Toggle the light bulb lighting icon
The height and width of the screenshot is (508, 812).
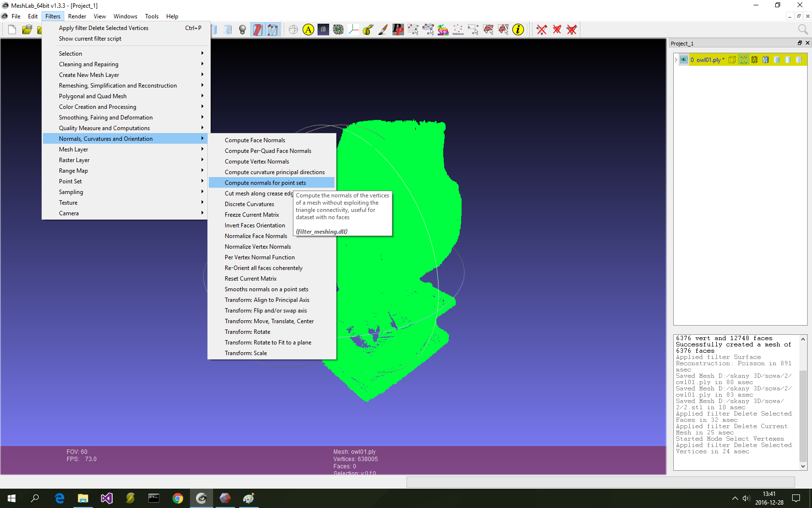click(243, 30)
